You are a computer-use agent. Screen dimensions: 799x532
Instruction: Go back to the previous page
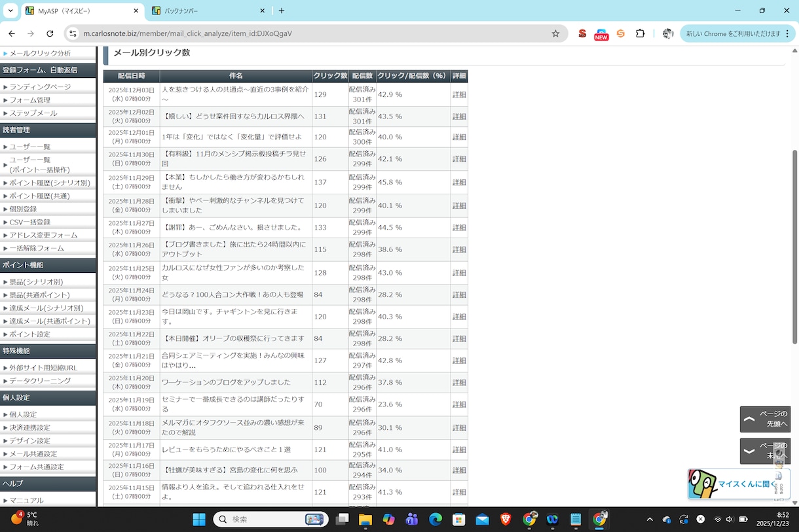[x=11, y=33]
